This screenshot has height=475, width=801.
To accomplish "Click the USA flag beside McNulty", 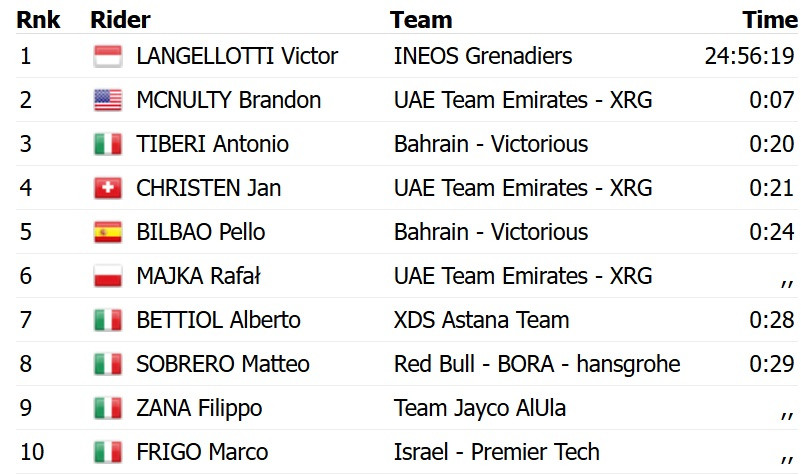I will (x=106, y=100).
